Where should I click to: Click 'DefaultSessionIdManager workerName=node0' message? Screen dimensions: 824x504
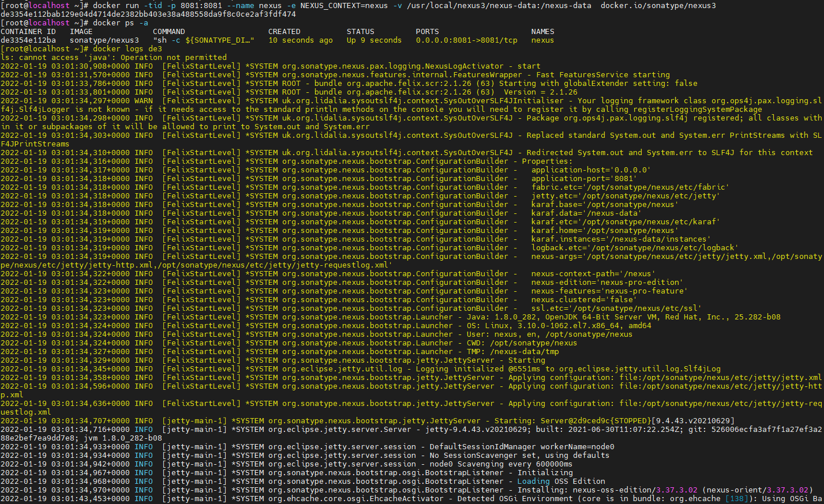(x=522, y=446)
